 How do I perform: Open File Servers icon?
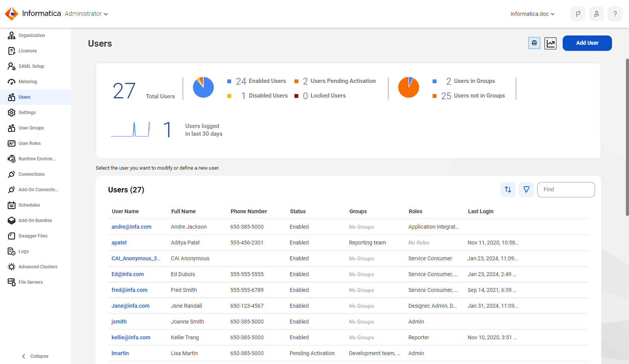click(x=12, y=282)
